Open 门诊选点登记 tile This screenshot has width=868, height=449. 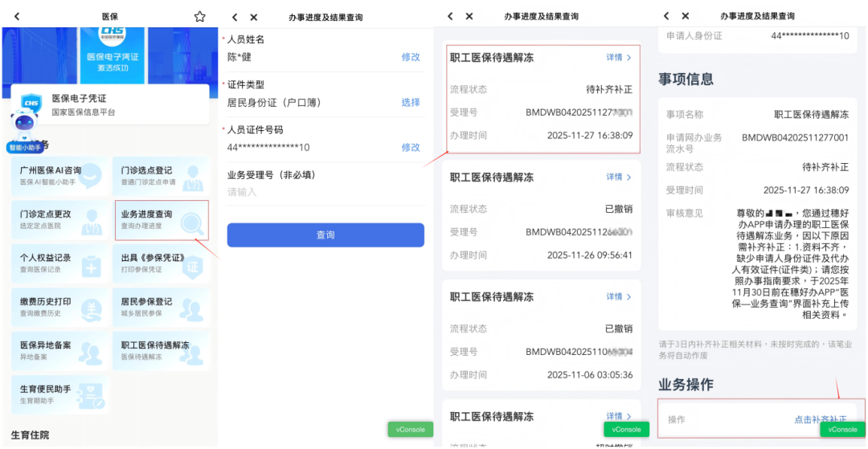click(159, 176)
